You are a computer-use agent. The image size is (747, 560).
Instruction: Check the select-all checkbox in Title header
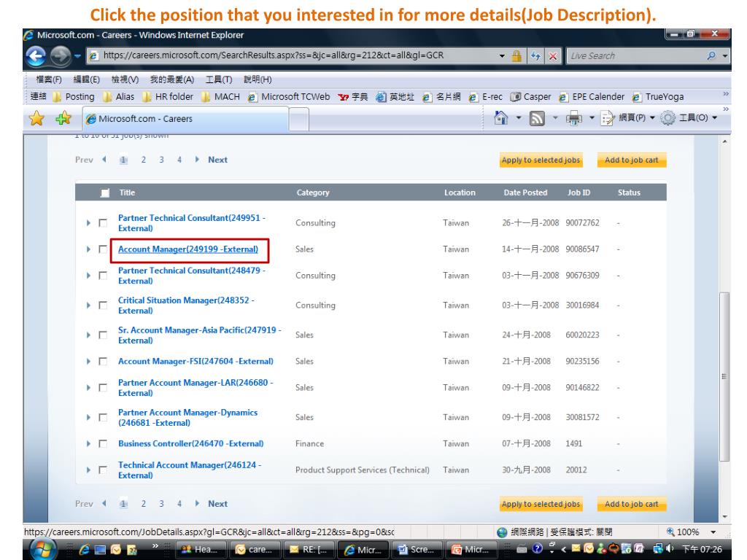105,192
